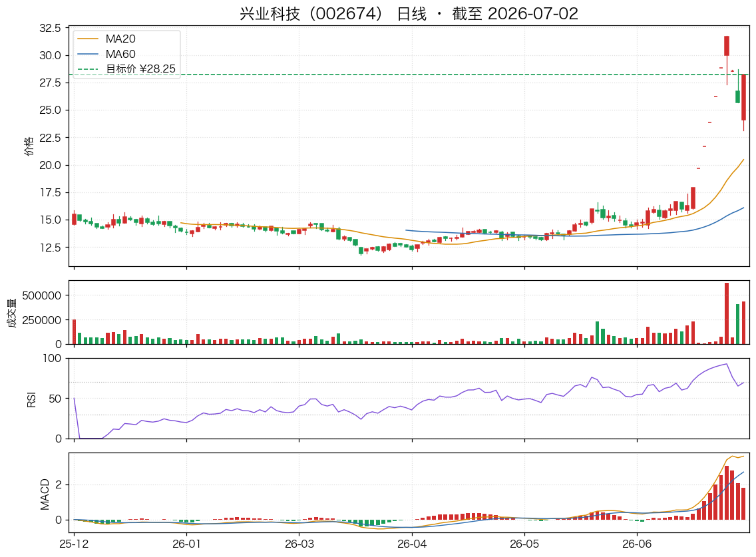Click the 250000 volume axis value
Viewport: 756px width, 557px height.
click(x=42, y=320)
